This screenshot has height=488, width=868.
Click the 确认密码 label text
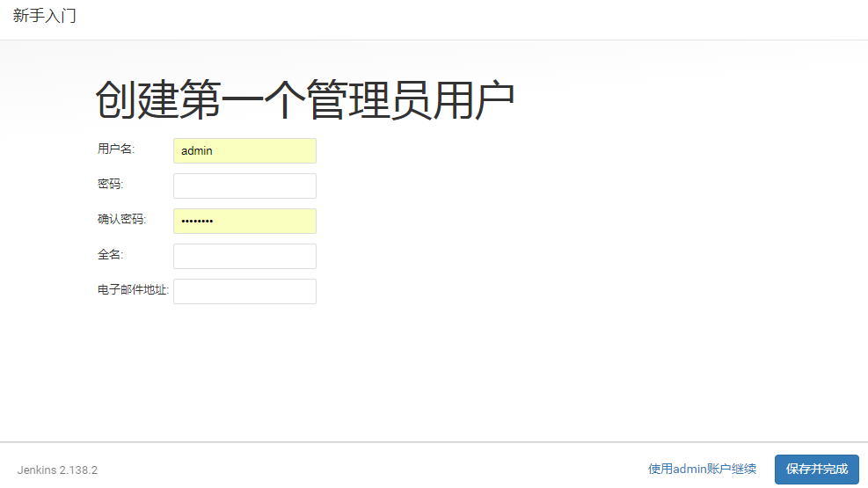121,219
